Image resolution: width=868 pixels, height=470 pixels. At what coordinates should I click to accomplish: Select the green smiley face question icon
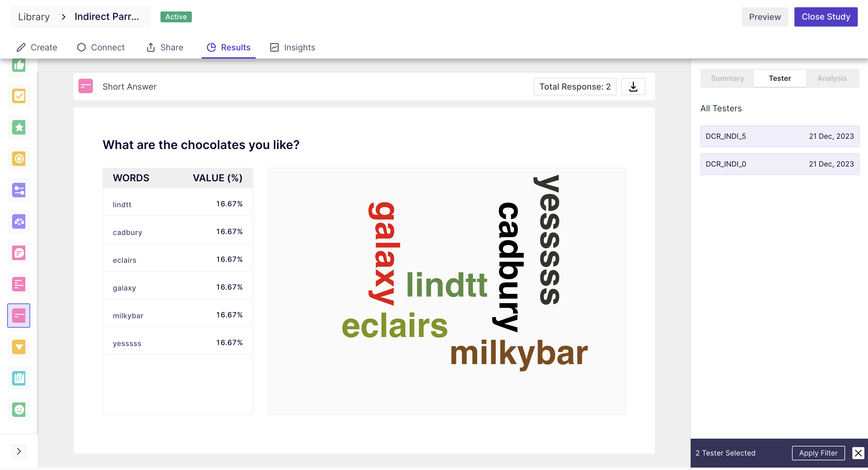pos(19,410)
